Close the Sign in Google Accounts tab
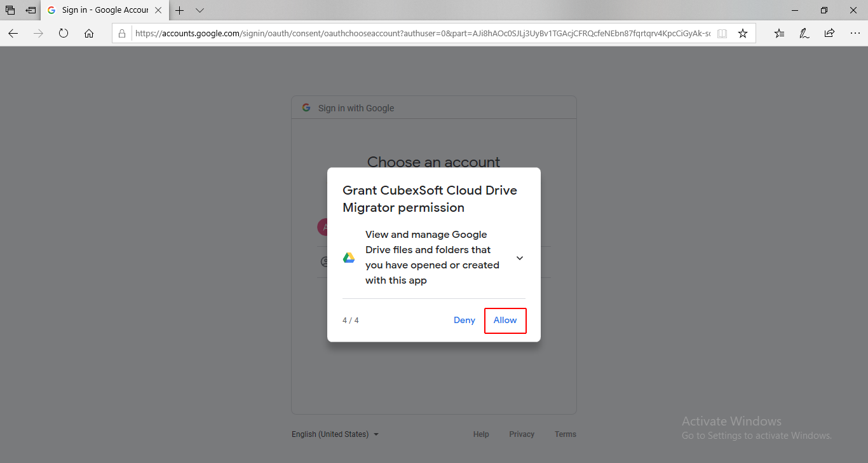This screenshot has width=868, height=463. tap(159, 10)
